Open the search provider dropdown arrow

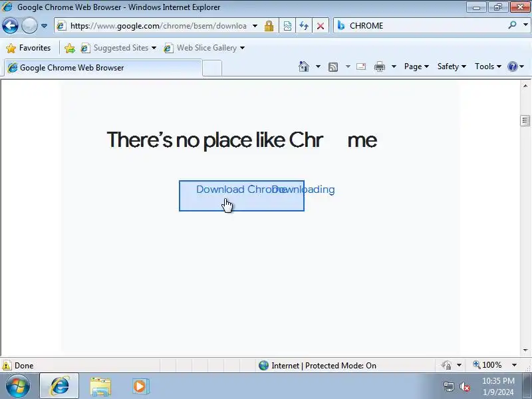[525, 25]
